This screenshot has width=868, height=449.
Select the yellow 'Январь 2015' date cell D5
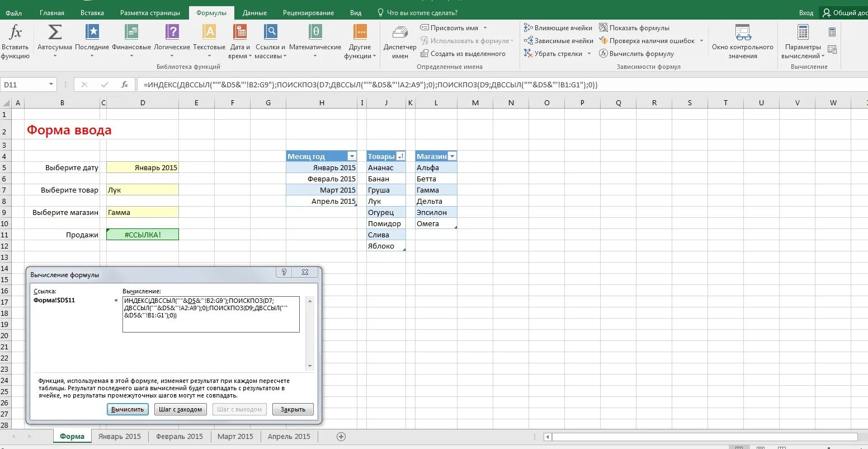[x=143, y=167]
